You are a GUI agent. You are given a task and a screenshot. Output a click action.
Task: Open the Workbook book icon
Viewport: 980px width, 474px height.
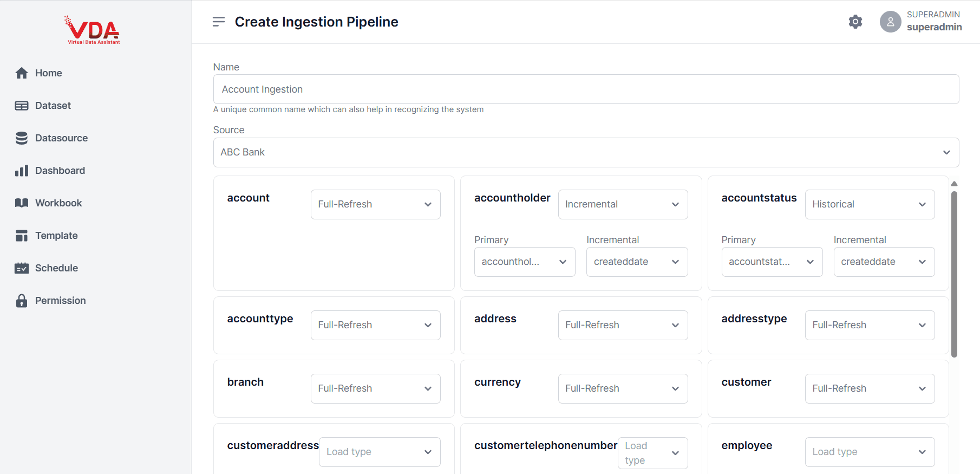pyautogui.click(x=22, y=203)
